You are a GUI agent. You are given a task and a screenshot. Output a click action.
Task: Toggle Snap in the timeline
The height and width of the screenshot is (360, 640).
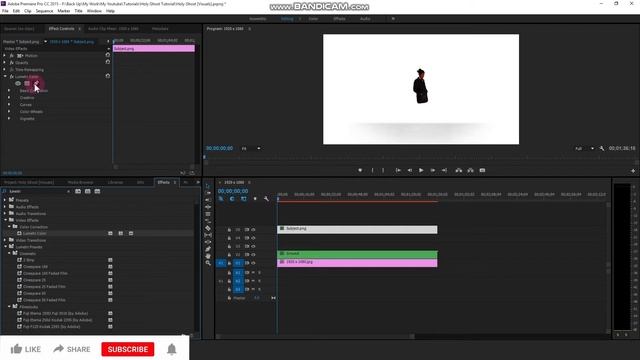(x=232, y=199)
